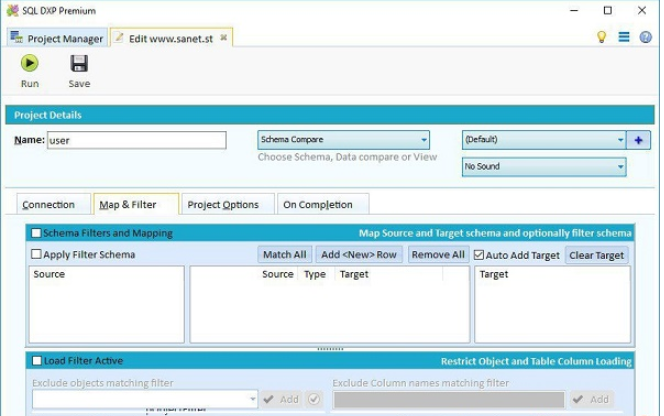This screenshot has height=416, width=664.
Task: Click the Exclude Column names filter input field
Action: pos(448,399)
